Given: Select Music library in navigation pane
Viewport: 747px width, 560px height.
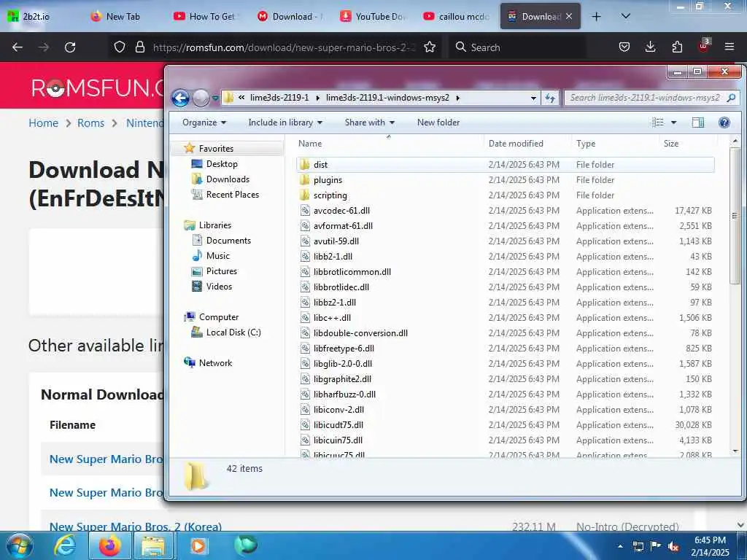Looking at the screenshot, I should tap(217, 256).
